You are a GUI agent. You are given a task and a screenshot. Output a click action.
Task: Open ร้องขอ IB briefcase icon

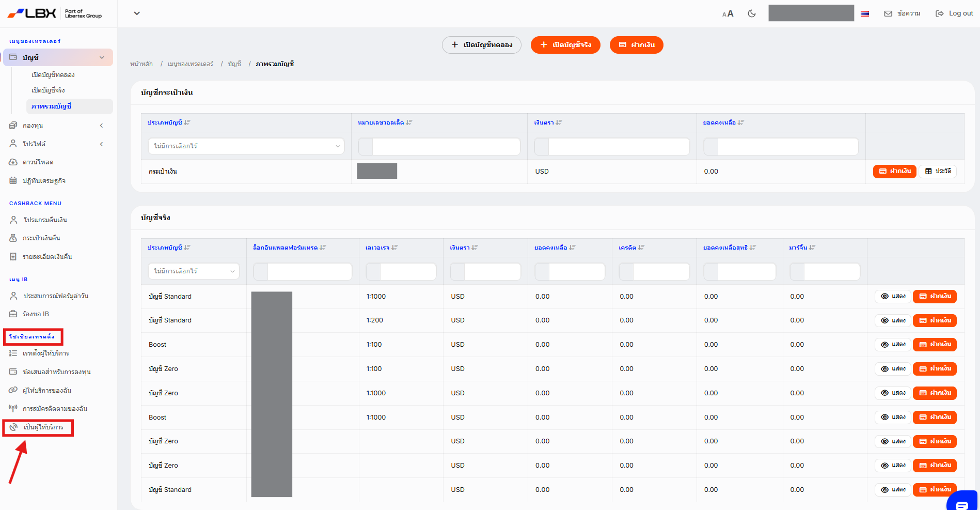click(13, 314)
